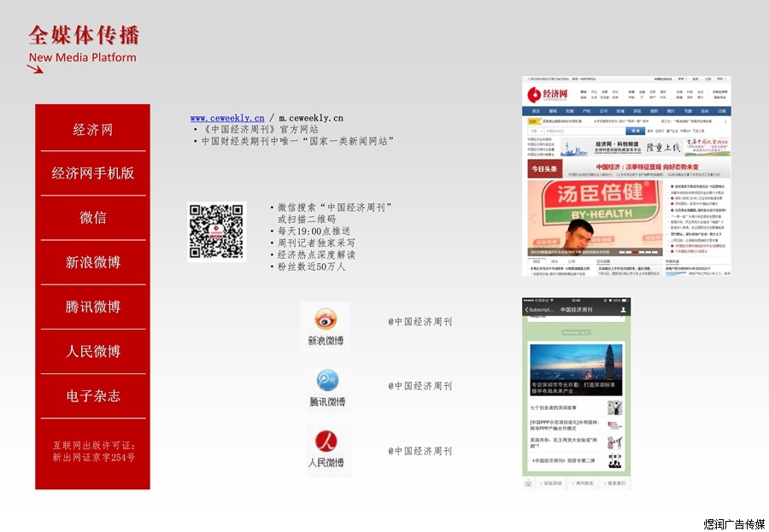Select 经济网手机版 in the red sidebar

point(93,173)
